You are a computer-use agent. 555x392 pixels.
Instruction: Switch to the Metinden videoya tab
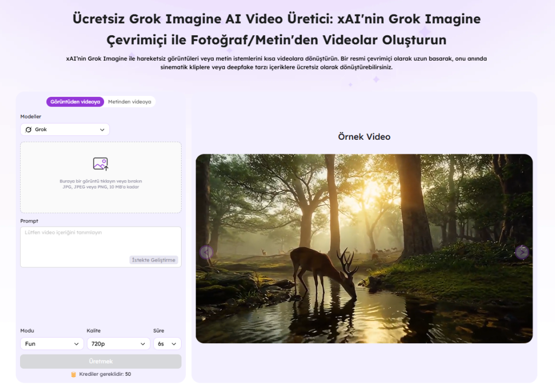[x=130, y=101]
